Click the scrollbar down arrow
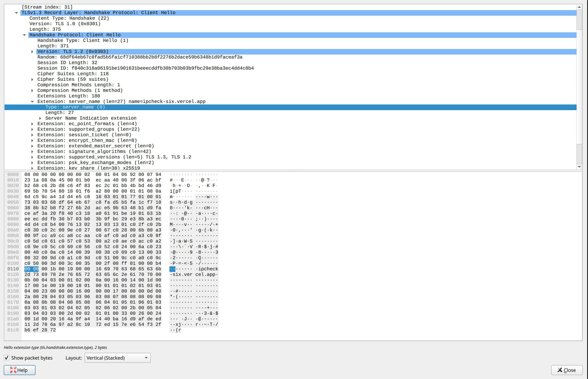Viewport: 588px width, 379px height. (x=579, y=167)
